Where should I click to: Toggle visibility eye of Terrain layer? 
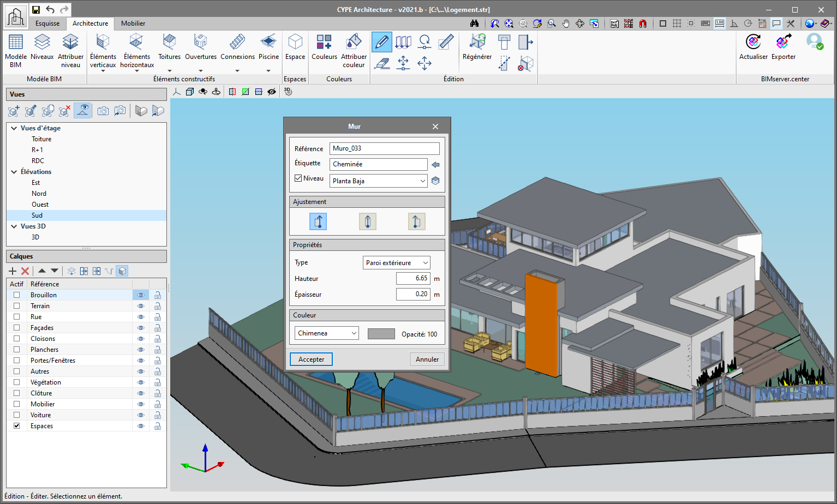pyautogui.click(x=141, y=306)
